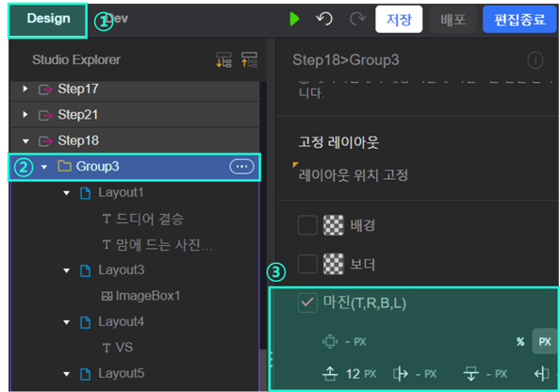Collapse the Layout4 node arrow
Viewport: 560px width, 392px height.
(66, 322)
